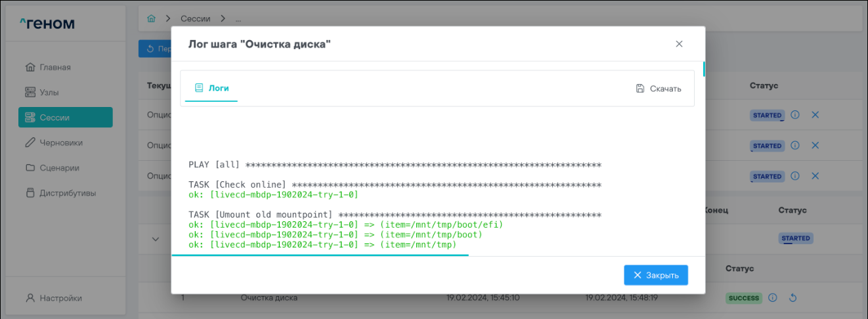Open Настройки user settings

[x=60, y=298]
